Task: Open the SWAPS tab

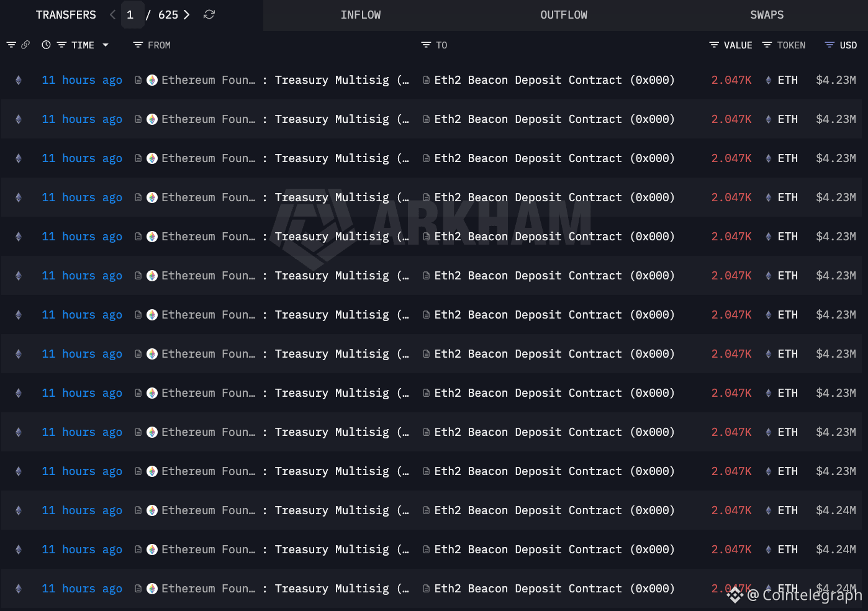Action: pos(767,14)
